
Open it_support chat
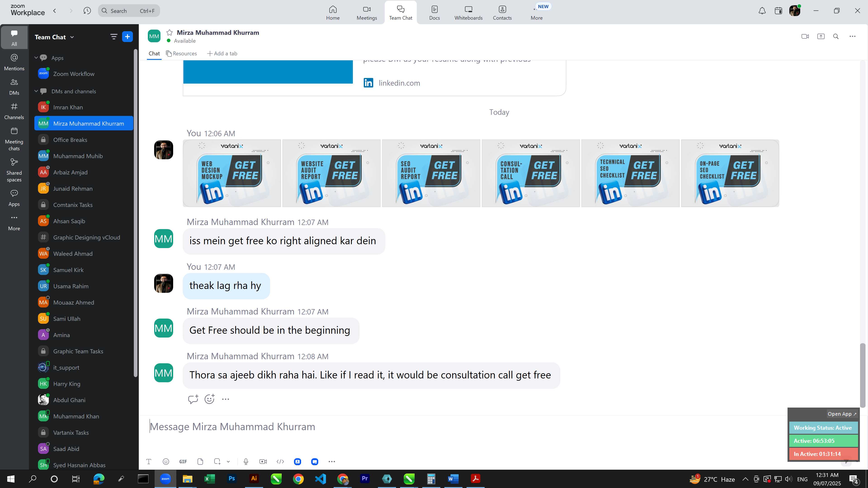coord(84,367)
